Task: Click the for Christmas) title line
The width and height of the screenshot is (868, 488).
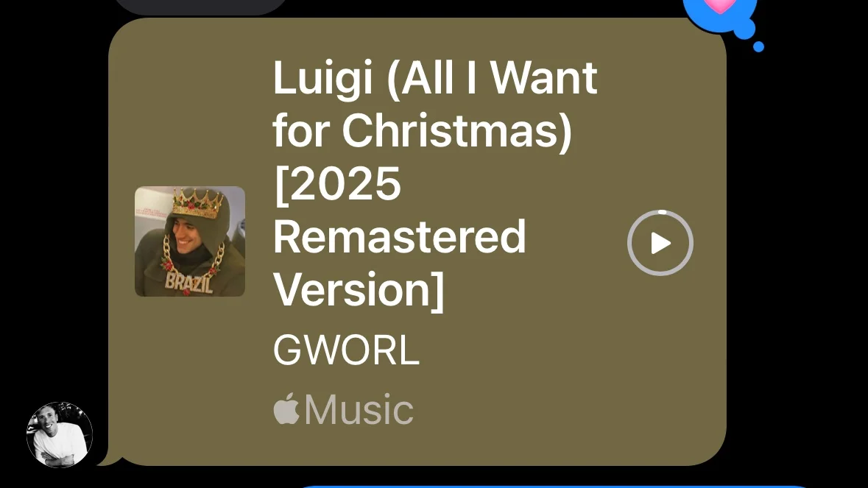Action: [423, 132]
